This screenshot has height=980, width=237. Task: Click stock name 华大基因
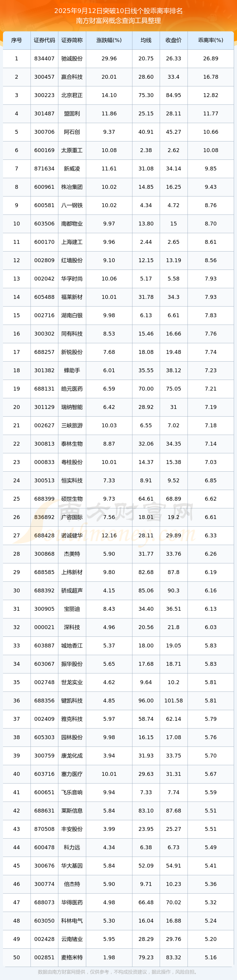pos(72,865)
